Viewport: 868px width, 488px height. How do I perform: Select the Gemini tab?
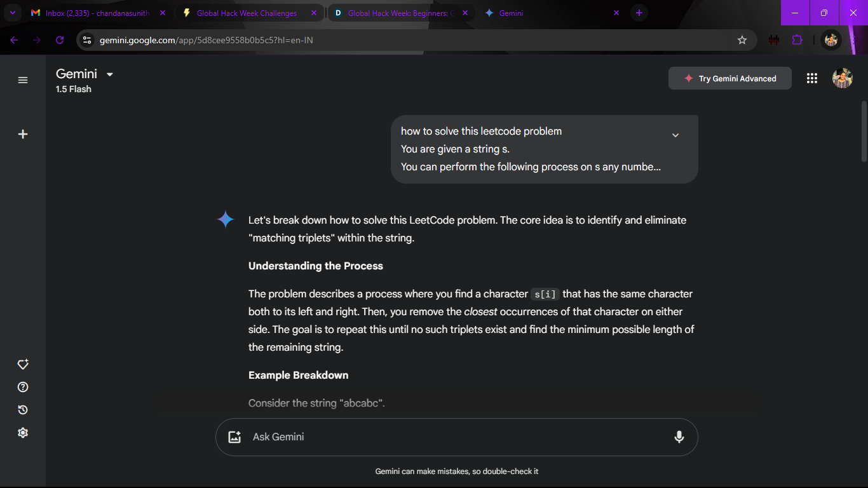click(x=550, y=13)
